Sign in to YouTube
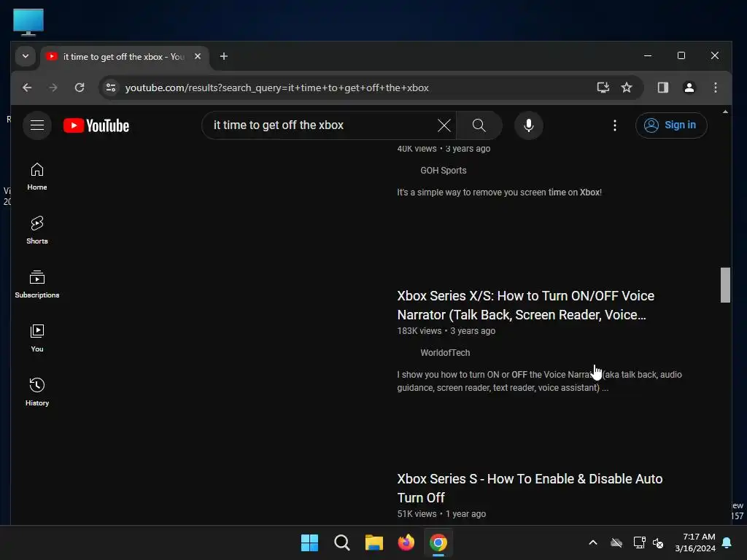 point(671,125)
